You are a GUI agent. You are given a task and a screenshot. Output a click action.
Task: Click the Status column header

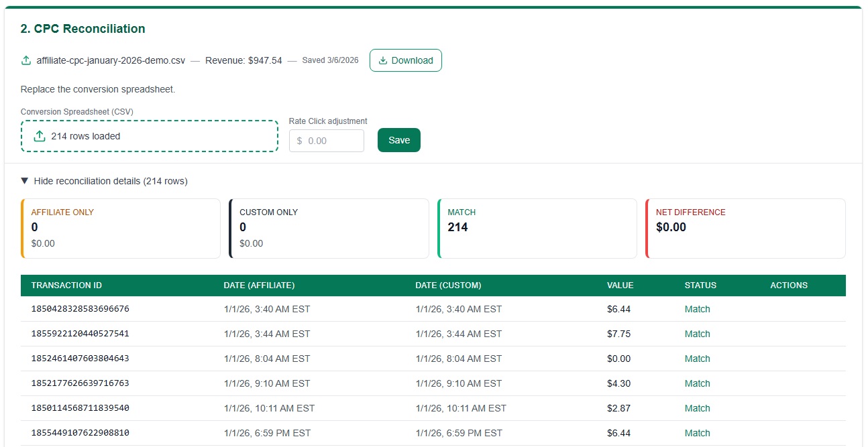[700, 285]
